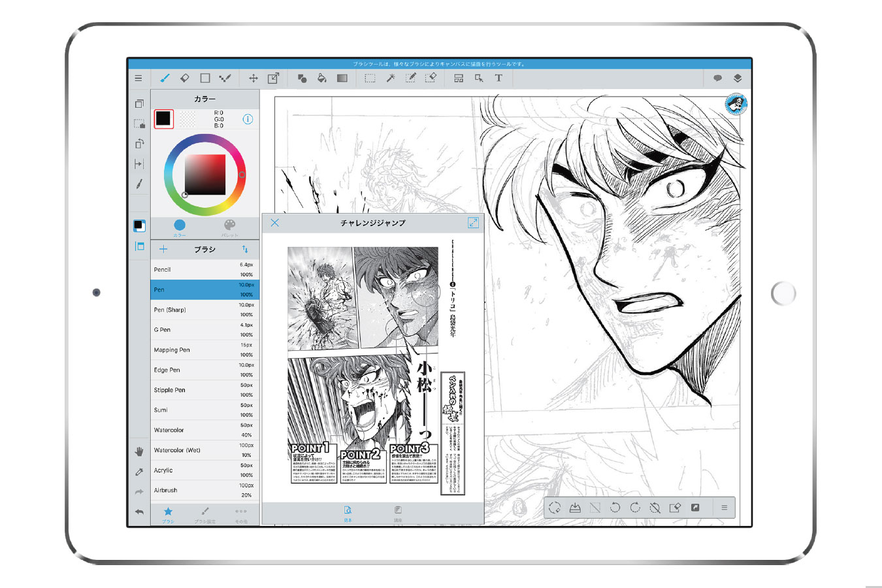This screenshot has width=882, height=588.
Task: Select the Operation cursor tool
Action: coord(479,78)
